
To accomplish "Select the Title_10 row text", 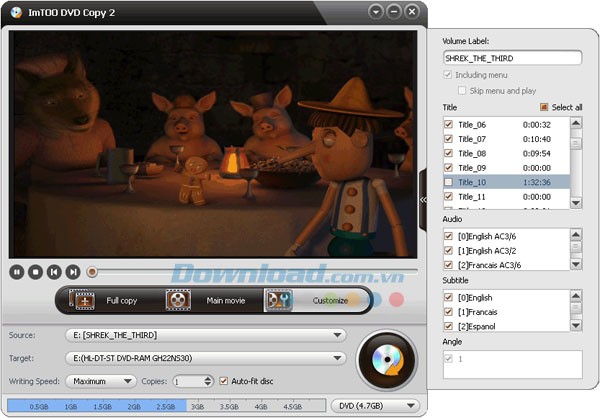I will tap(472, 182).
